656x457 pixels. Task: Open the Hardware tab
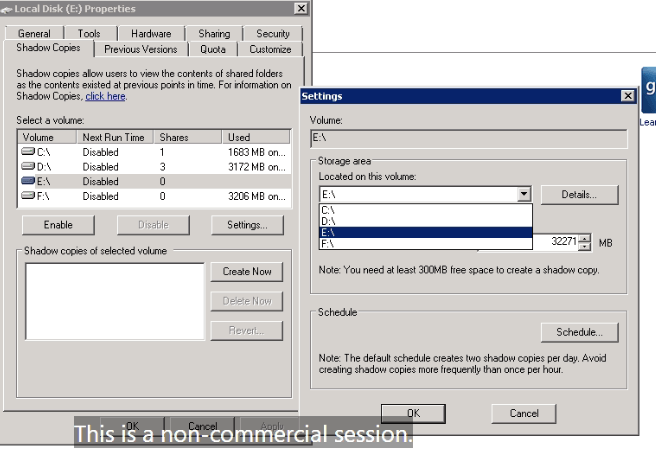pos(151,33)
